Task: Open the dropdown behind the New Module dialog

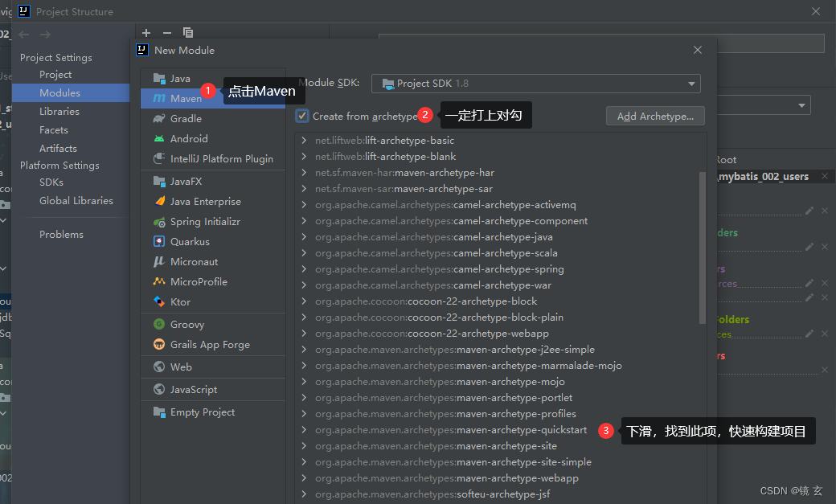Action: click(802, 105)
